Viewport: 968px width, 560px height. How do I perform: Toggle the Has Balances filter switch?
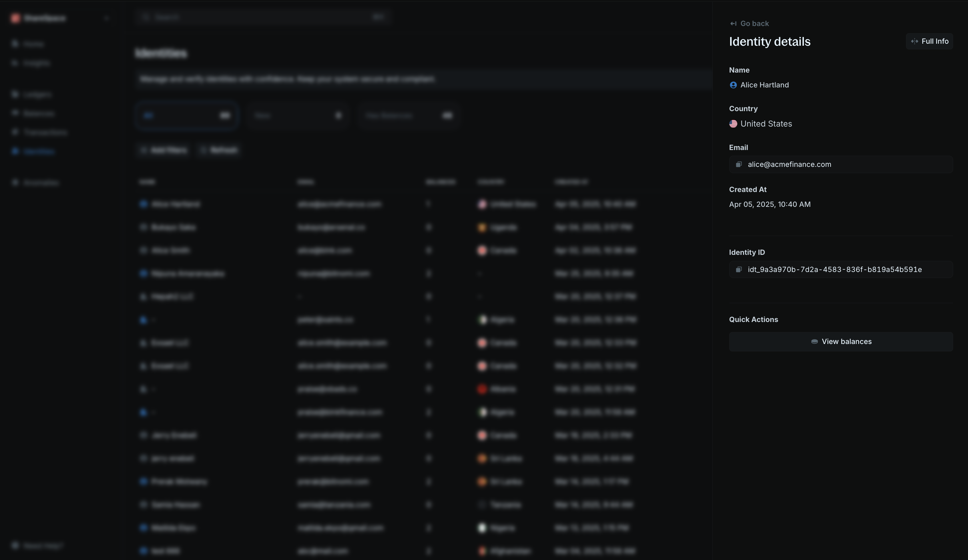point(447,115)
